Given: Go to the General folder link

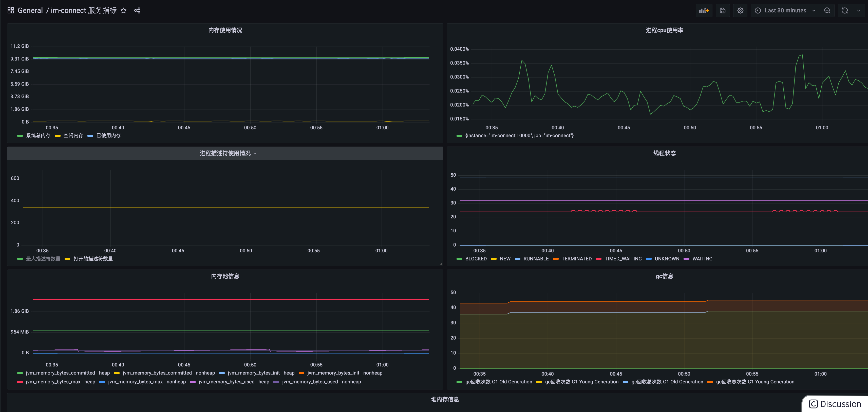Looking at the screenshot, I should tap(30, 10).
